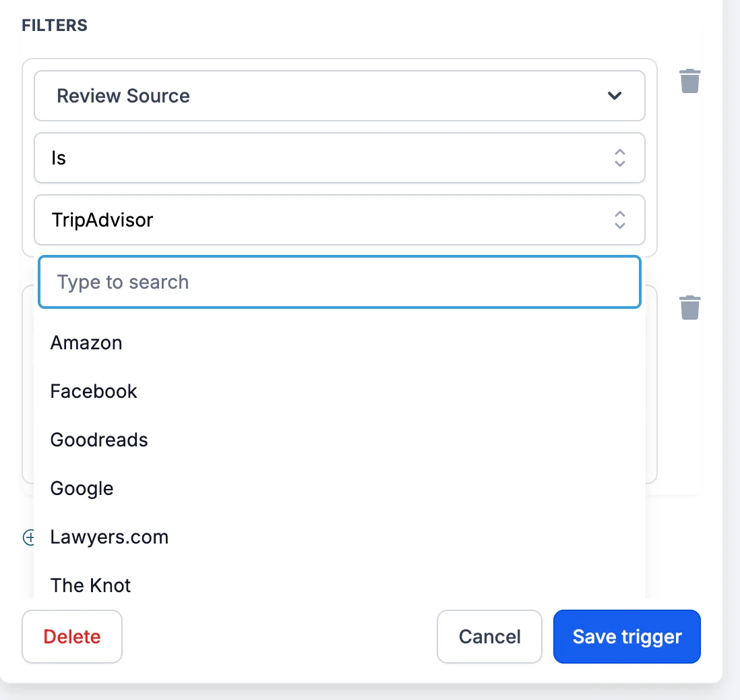Click the second filter's trash icon
This screenshot has width=740, height=700.
click(689, 308)
